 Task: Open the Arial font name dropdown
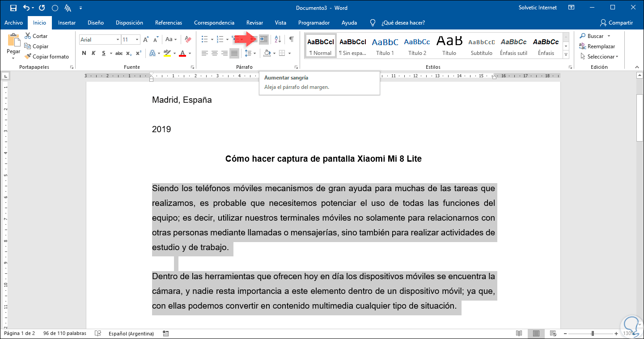tap(118, 40)
